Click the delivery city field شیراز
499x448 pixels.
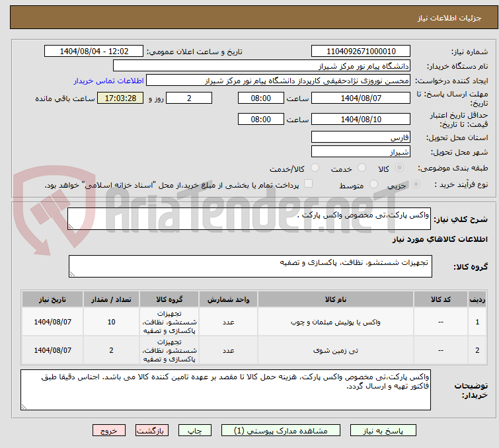(361, 151)
